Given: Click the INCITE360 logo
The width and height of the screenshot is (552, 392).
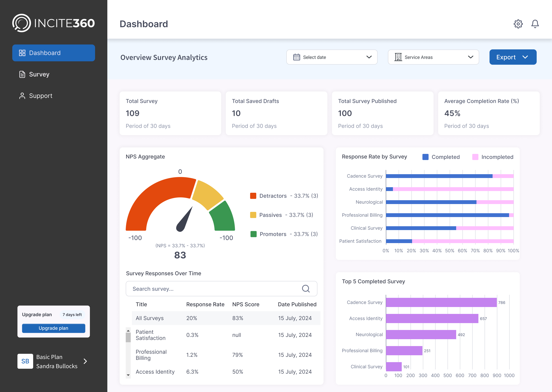Looking at the screenshot, I should [53, 23].
